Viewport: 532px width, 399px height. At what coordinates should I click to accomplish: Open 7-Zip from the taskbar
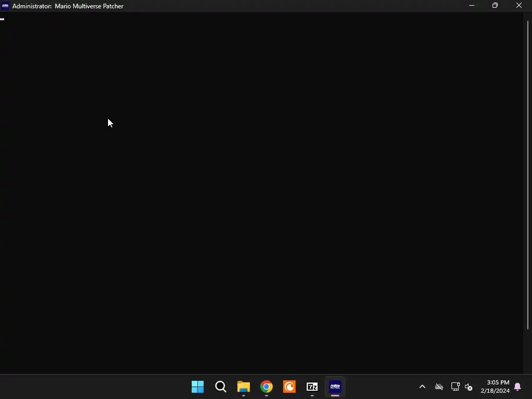click(x=312, y=387)
